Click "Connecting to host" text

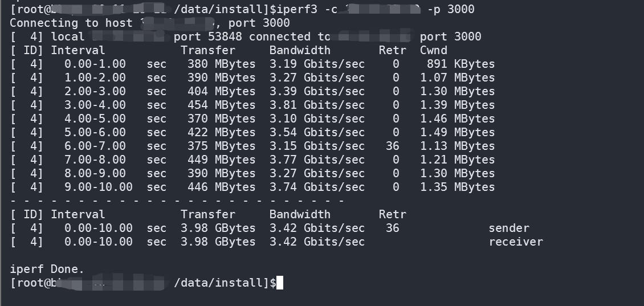click(x=71, y=23)
